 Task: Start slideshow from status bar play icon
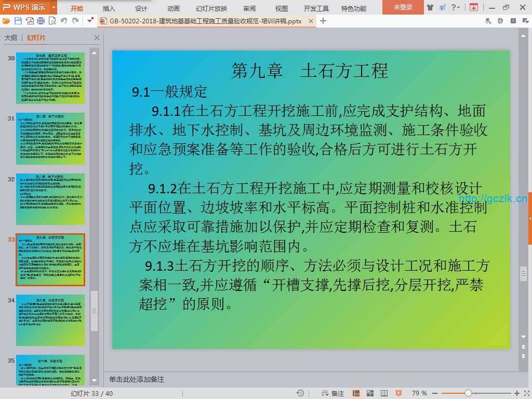(398, 393)
